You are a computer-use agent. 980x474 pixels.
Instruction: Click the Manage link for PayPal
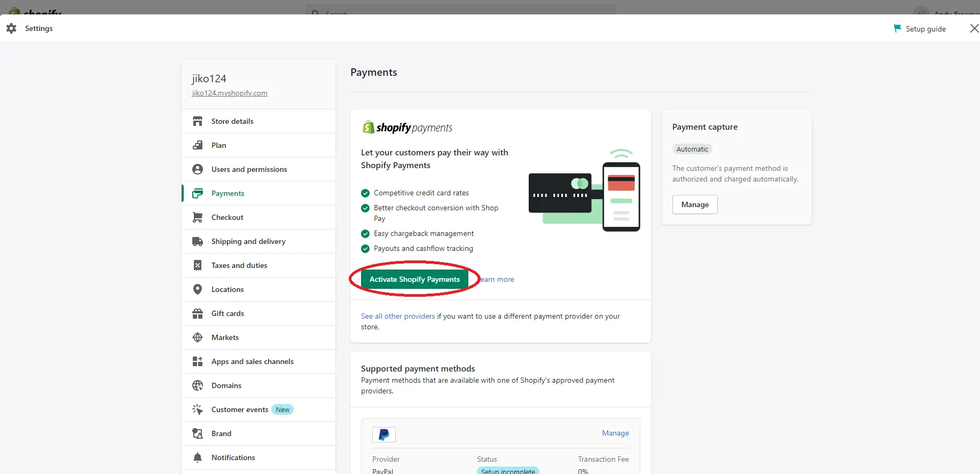click(x=615, y=433)
